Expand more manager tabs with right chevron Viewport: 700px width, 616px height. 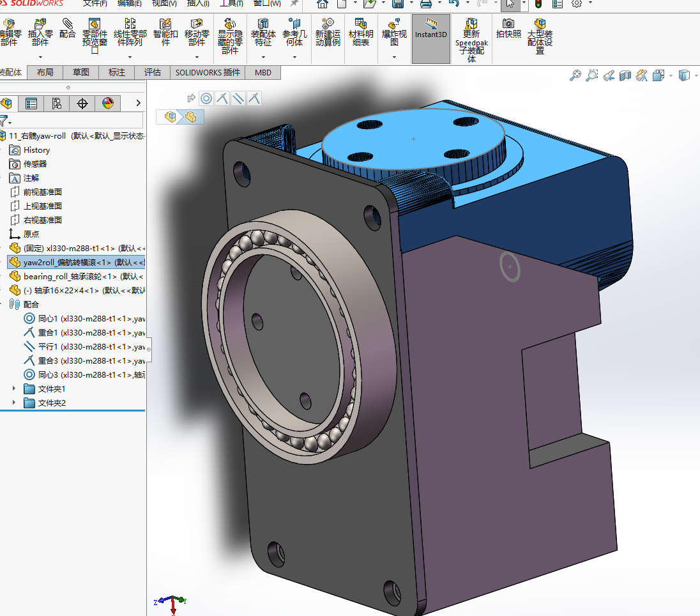(x=139, y=103)
